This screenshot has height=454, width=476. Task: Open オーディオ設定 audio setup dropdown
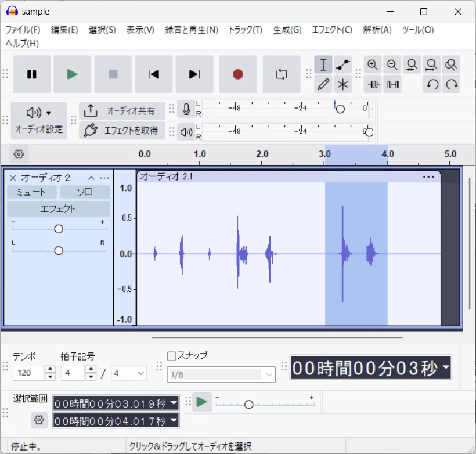(39, 121)
